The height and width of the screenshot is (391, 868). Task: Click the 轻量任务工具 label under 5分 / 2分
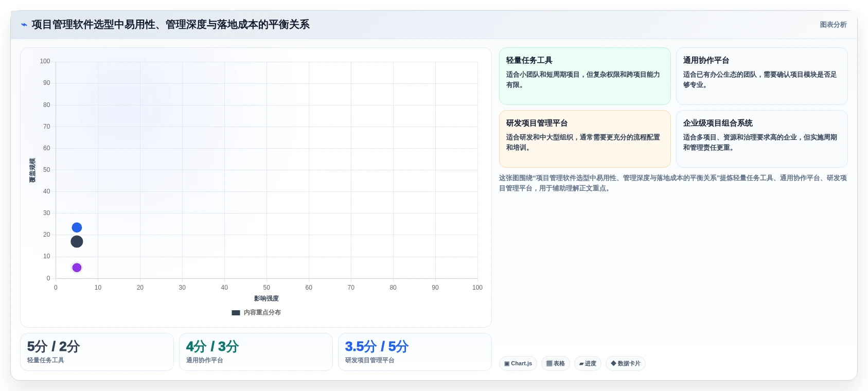tap(46, 360)
